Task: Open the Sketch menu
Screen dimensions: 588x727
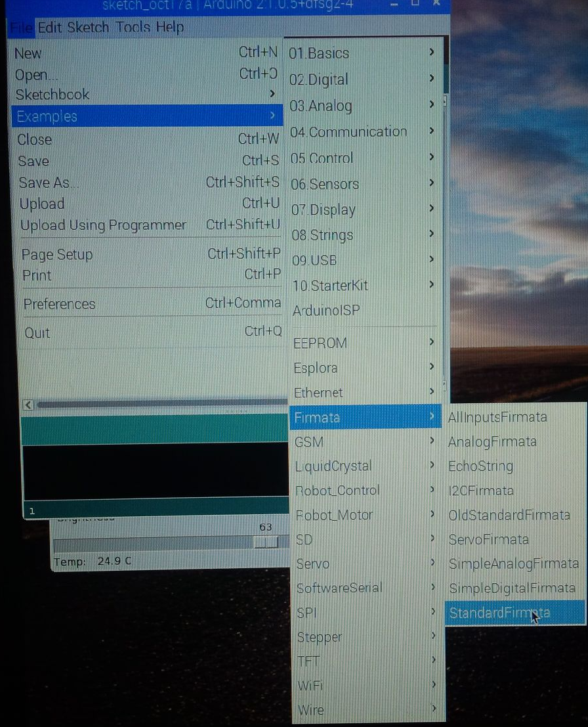Action: pyautogui.click(x=89, y=28)
